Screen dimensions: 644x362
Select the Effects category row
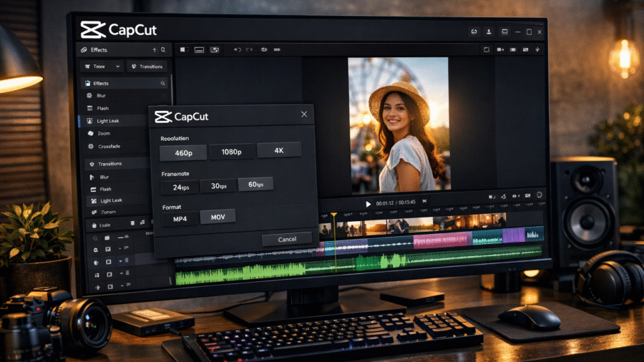pyautogui.click(x=124, y=83)
